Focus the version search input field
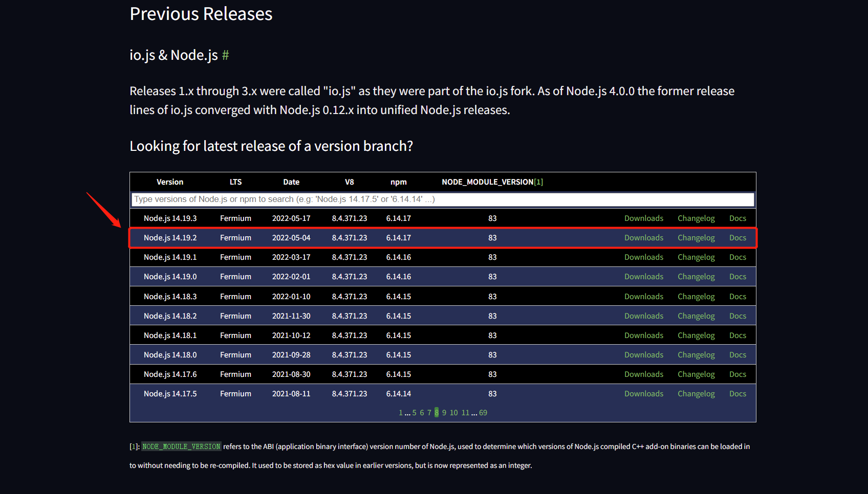Image resolution: width=868 pixels, height=494 pixels. tap(442, 199)
